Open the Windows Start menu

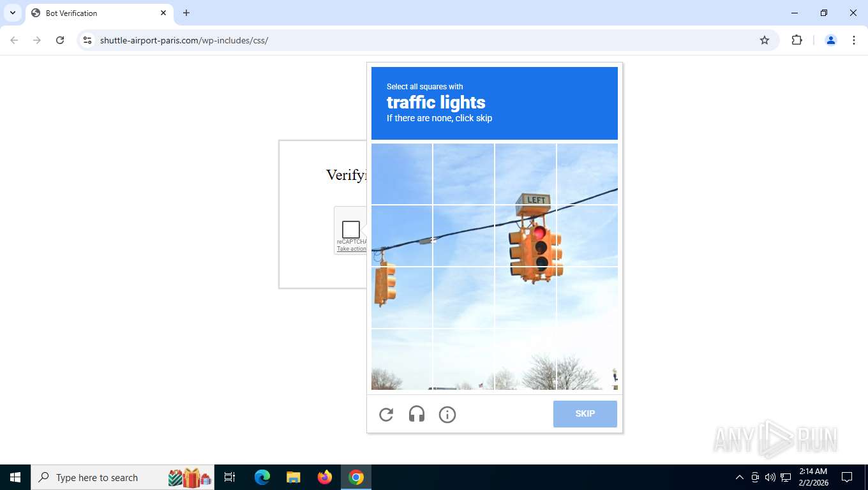click(15, 477)
